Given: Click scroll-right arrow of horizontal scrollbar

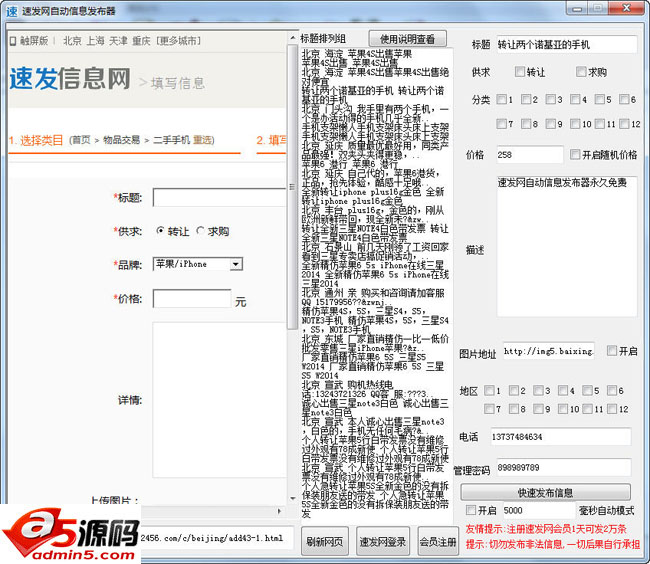Looking at the screenshot, I should click(x=279, y=511).
